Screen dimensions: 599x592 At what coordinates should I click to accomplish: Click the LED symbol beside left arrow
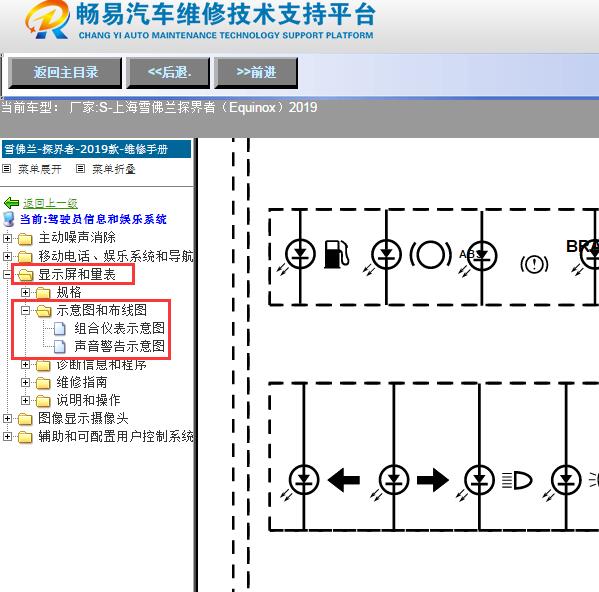[304, 480]
